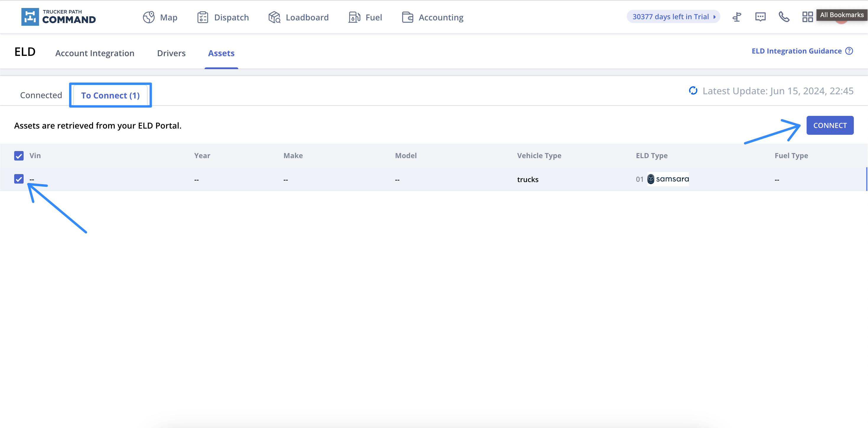Click the phone support icon
The width and height of the screenshot is (868, 428).
point(784,17)
